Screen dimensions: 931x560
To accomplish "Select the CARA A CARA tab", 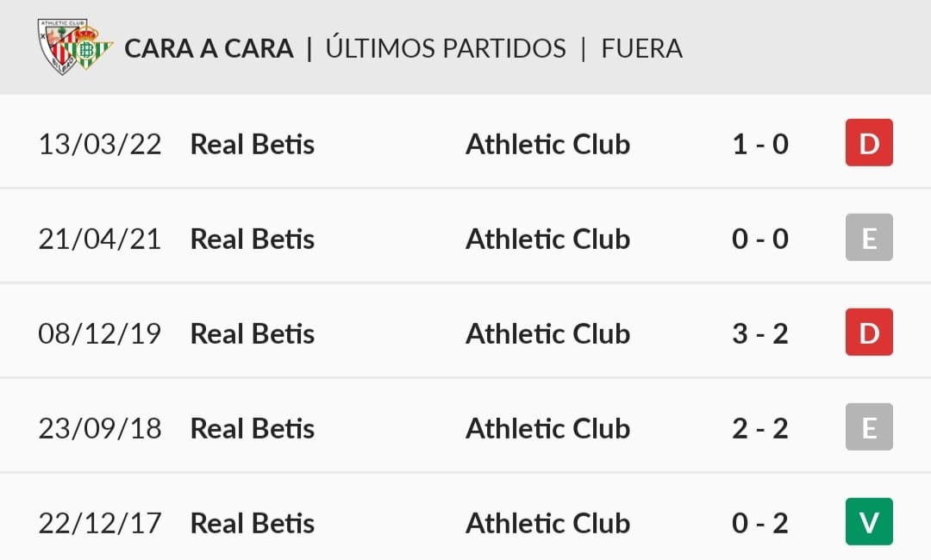I will point(209,48).
